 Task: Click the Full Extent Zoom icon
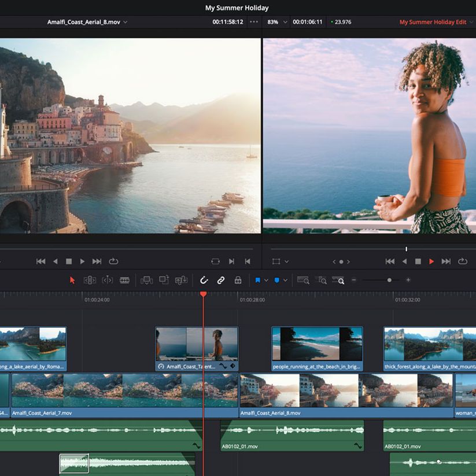point(303,280)
